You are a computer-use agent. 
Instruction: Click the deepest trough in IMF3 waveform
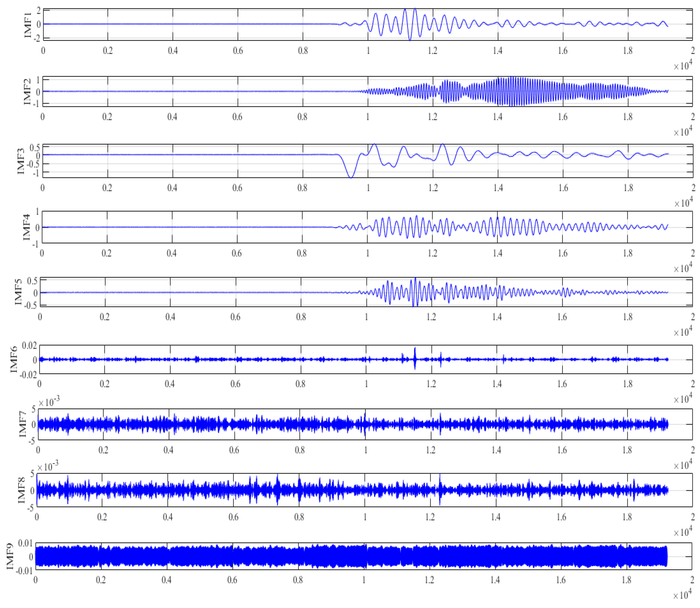click(351, 176)
